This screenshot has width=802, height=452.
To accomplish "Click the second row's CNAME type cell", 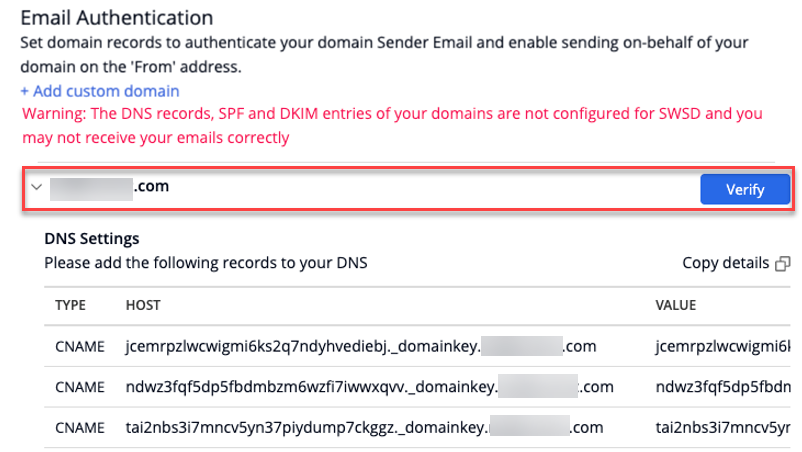I will (x=79, y=387).
